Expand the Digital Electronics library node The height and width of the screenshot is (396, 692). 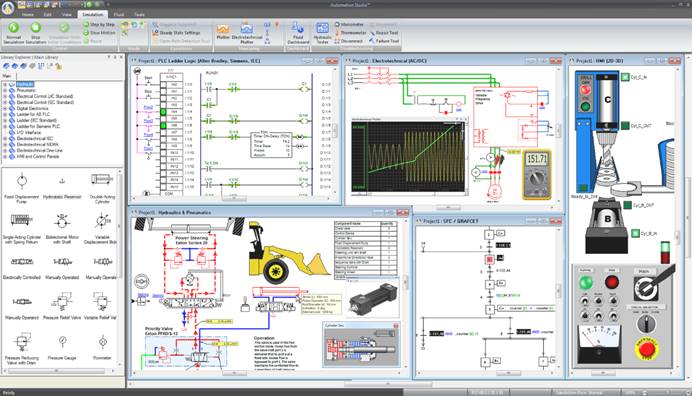pyautogui.click(x=5, y=108)
